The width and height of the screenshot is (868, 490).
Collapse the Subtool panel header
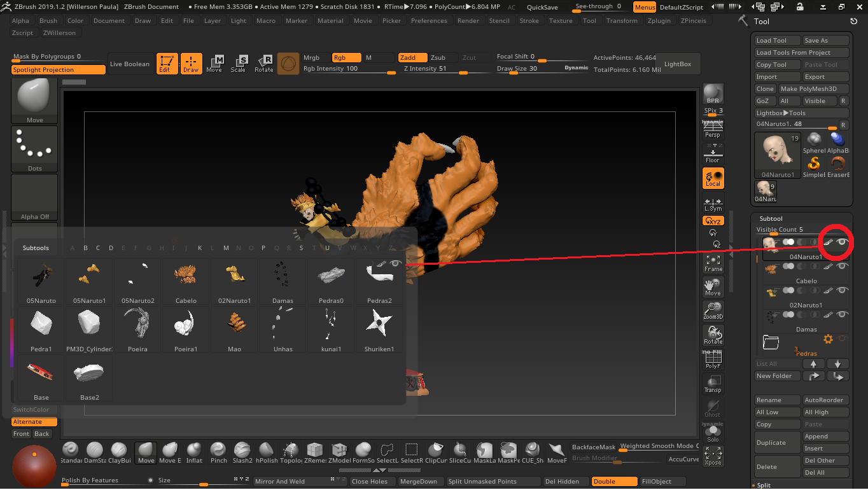(771, 218)
